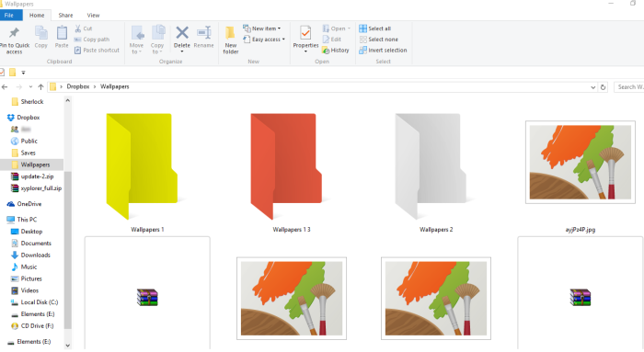
Task: Select Elements (E:) under This PC
Action: (x=33, y=313)
